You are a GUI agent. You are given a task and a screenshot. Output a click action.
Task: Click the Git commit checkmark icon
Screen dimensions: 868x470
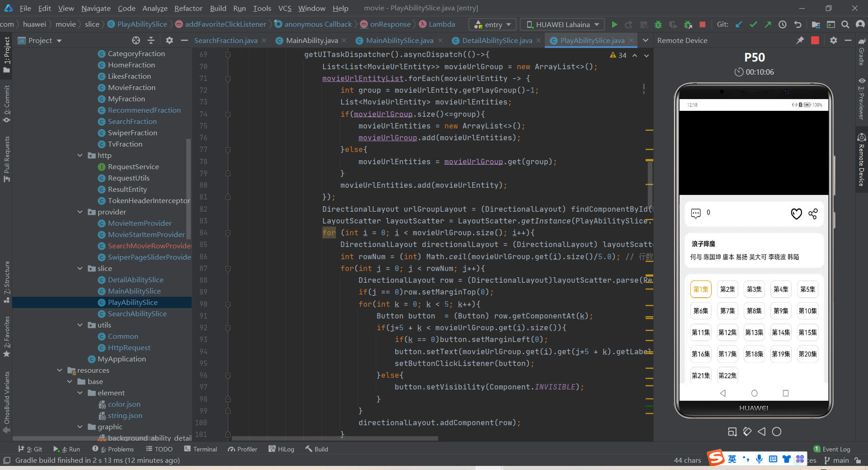[753, 24]
